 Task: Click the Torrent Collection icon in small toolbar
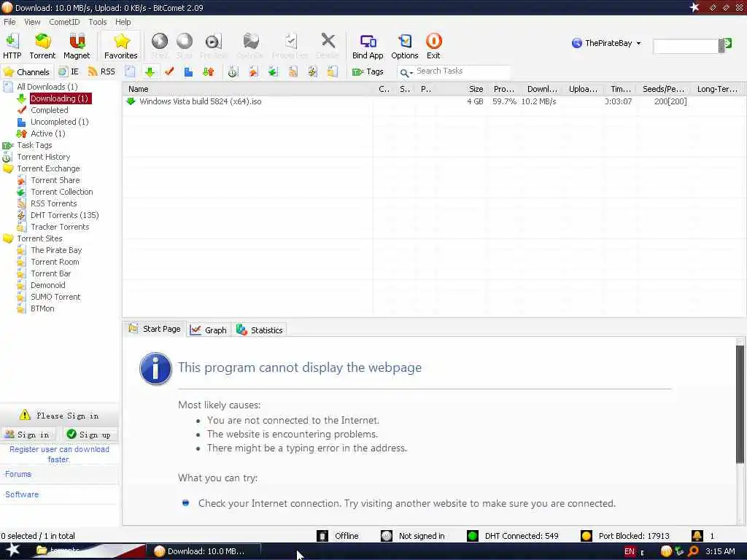tap(273, 72)
